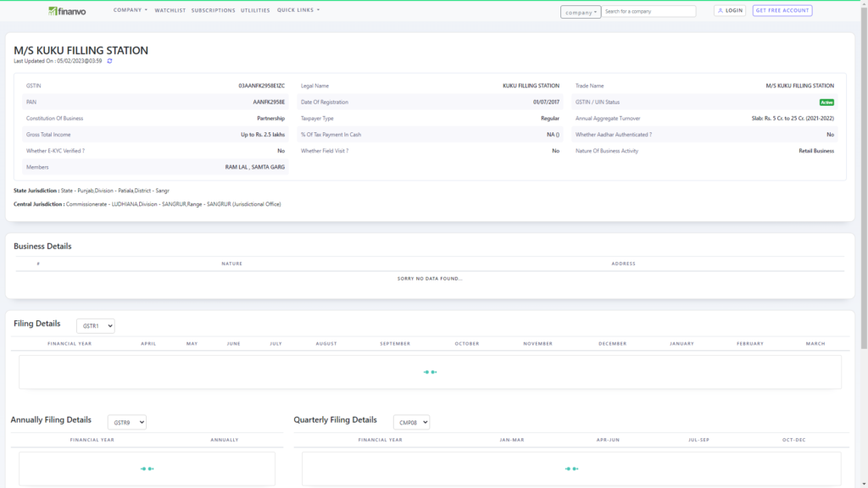Click the SEPTEMBER column header

pyautogui.click(x=395, y=344)
